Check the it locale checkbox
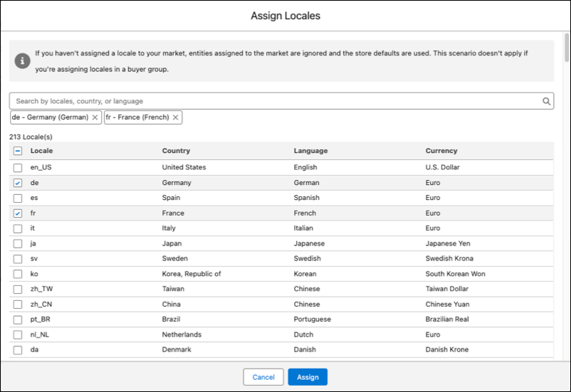The image size is (571, 392). click(18, 228)
